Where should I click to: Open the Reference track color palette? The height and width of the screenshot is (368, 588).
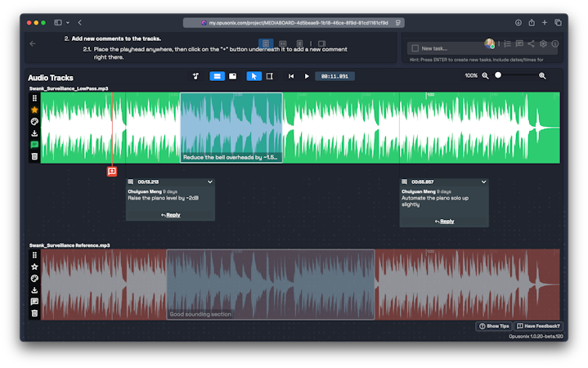coord(34,278)
